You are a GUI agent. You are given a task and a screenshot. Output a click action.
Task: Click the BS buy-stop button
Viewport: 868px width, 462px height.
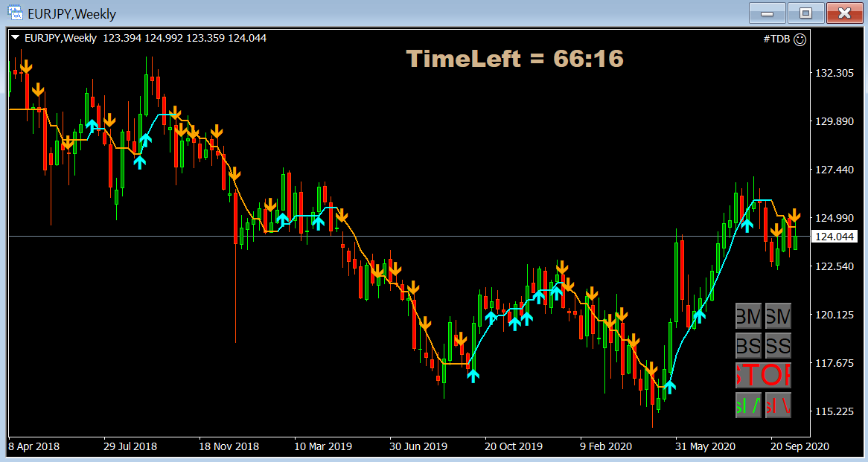pyautogui.click(x=747, y=345)
